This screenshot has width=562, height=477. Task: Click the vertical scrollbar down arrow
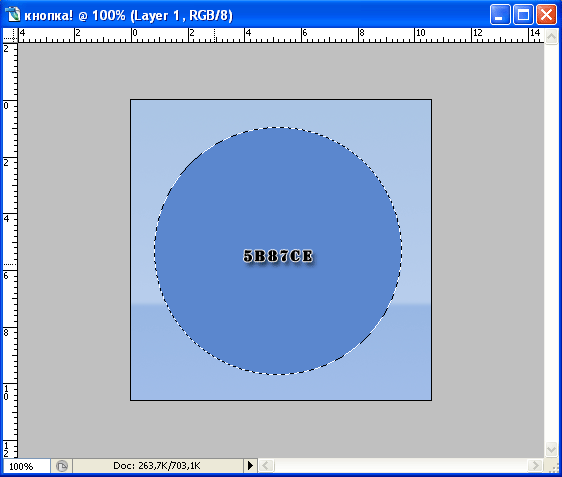click(x=551, y=449)
